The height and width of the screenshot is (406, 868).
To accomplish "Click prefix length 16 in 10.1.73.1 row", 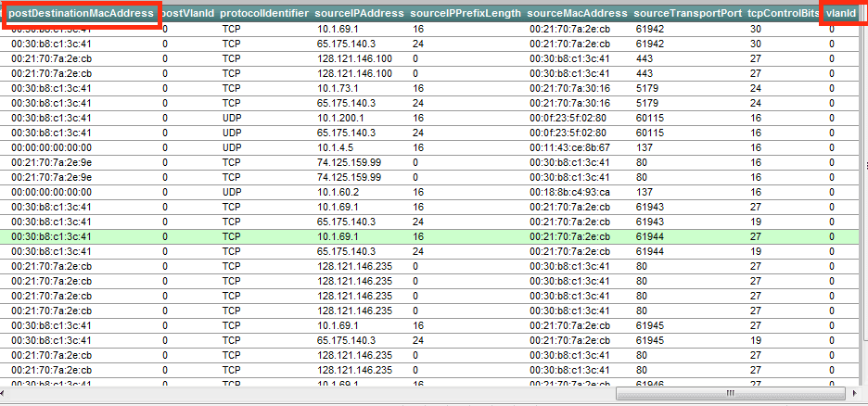I will pyautogui.click(x=418, y=88).
